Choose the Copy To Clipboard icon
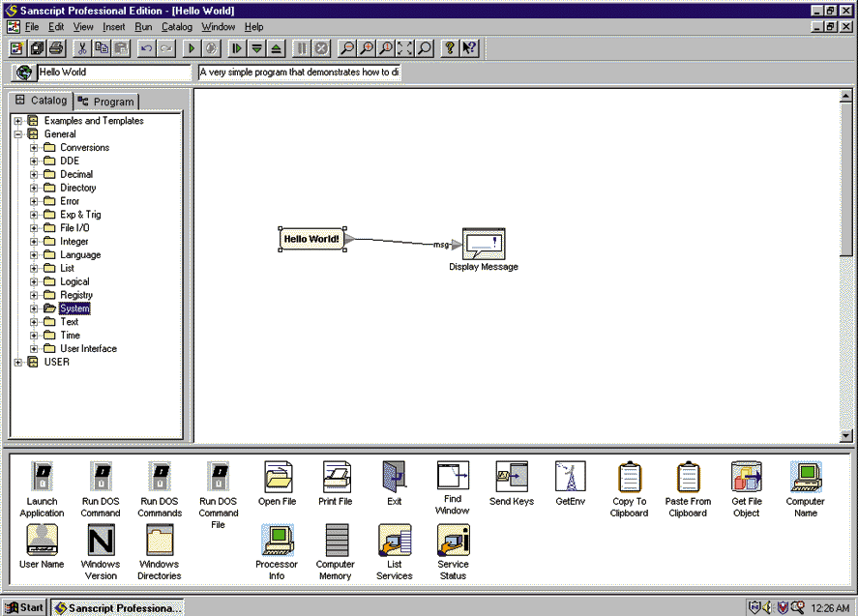Image resolution: width=858 pixels, height=616 pixels. (x=629, y=477)
